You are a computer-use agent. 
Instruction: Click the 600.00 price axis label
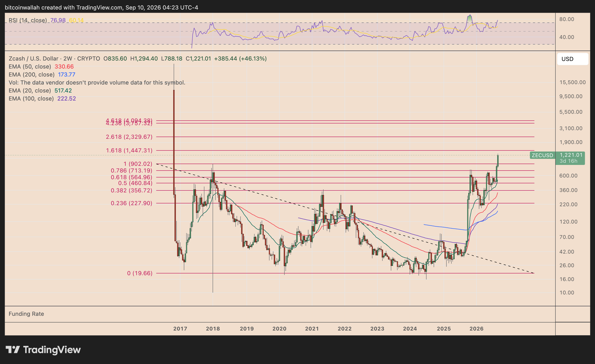click(568, 176)
